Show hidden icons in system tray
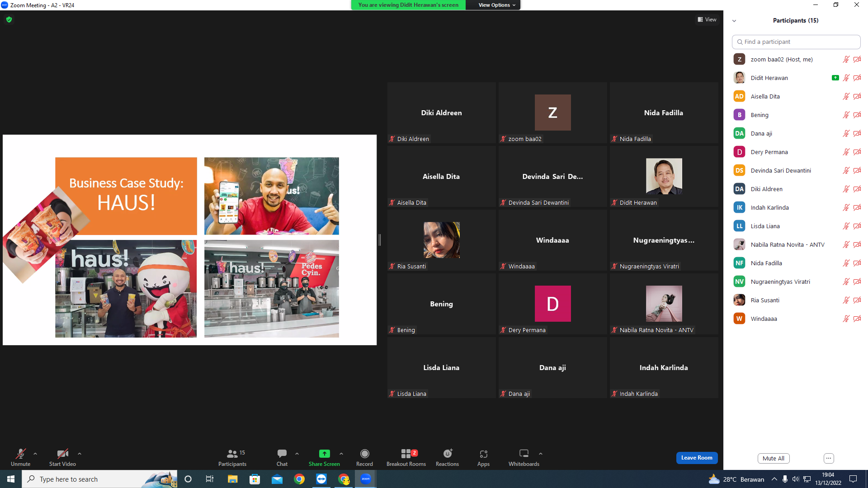 pyautogui.click(x=774, y=479)
